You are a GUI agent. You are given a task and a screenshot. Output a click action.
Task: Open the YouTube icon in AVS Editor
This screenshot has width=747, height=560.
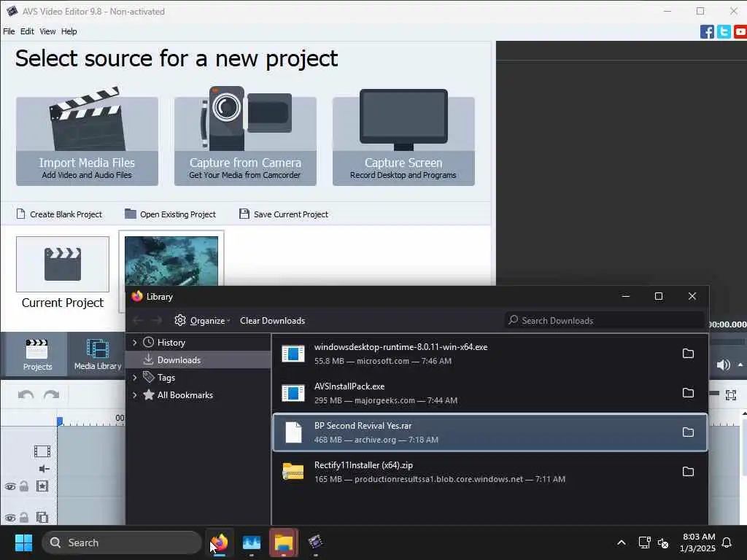click(x=740, y=31)
